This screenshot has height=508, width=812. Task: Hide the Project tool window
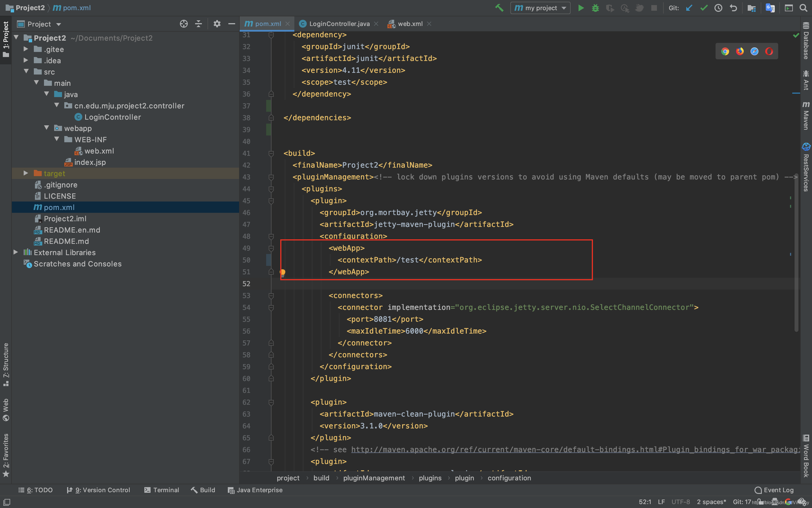coord(231,24)
